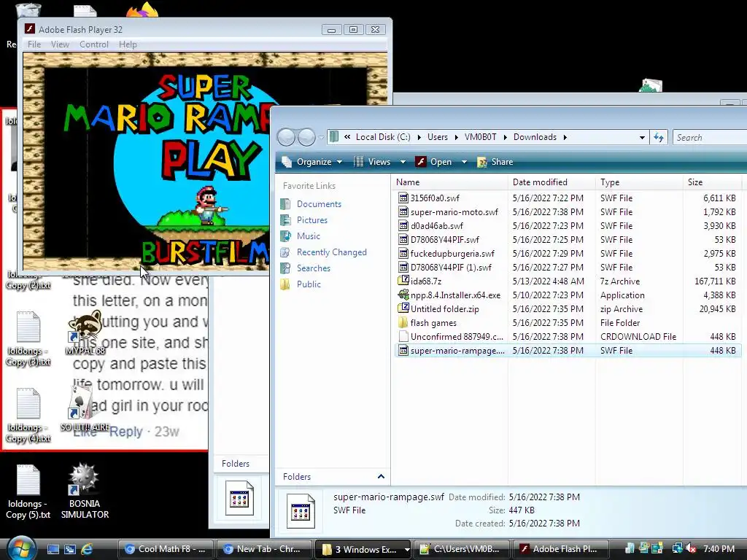Collapse the Folders pane chevron

pyautogui.click(x=381, y=477)
